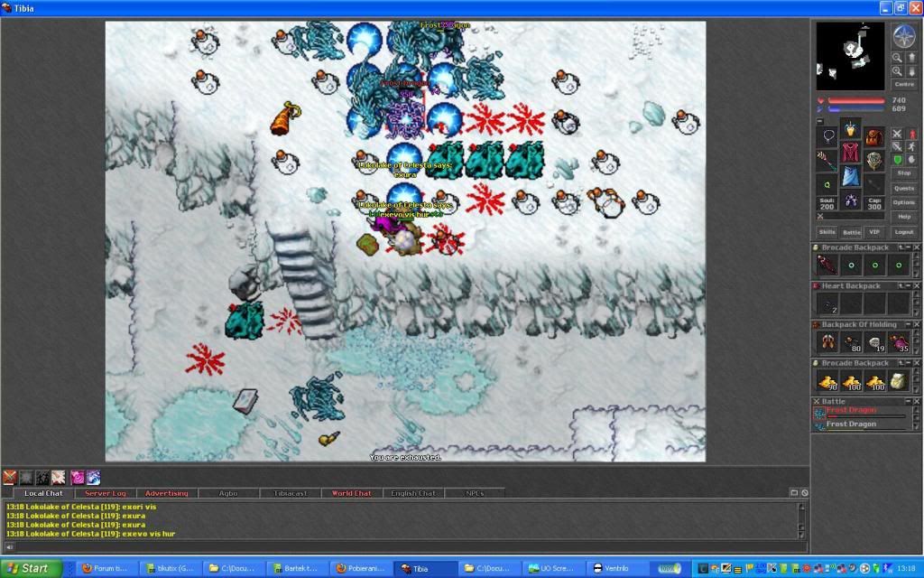Minimize the Battle list panel

pos(908,401)
